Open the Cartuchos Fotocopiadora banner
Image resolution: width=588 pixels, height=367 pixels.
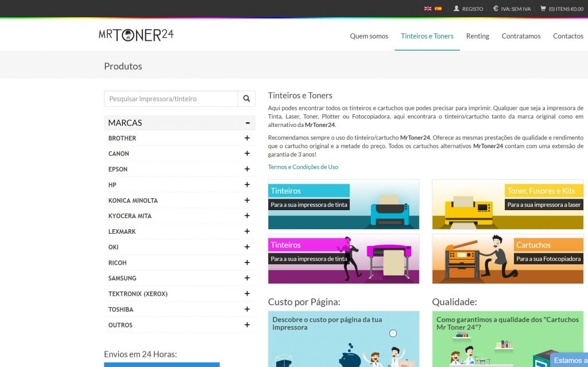click(508, 258)
